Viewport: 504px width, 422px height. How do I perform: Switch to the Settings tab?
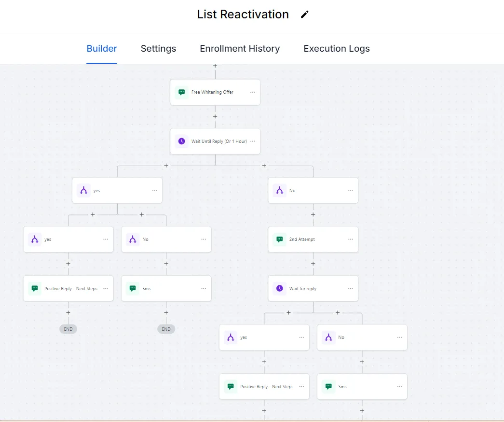tap(158, 49)
